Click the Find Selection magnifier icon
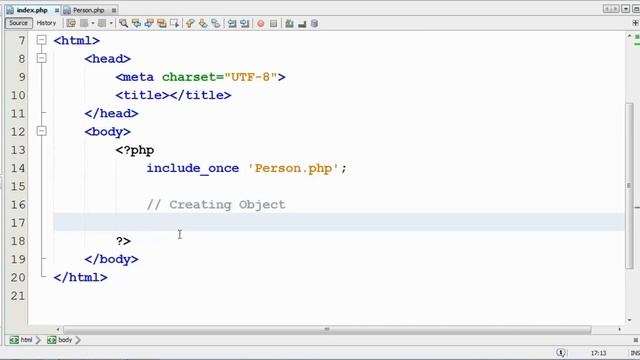The image size is (640, 360). point(123,23)
